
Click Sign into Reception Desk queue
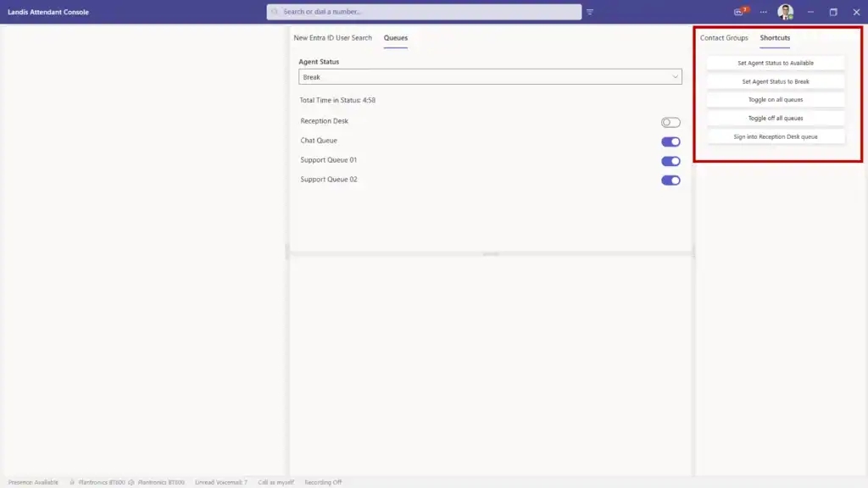[775, 136]
